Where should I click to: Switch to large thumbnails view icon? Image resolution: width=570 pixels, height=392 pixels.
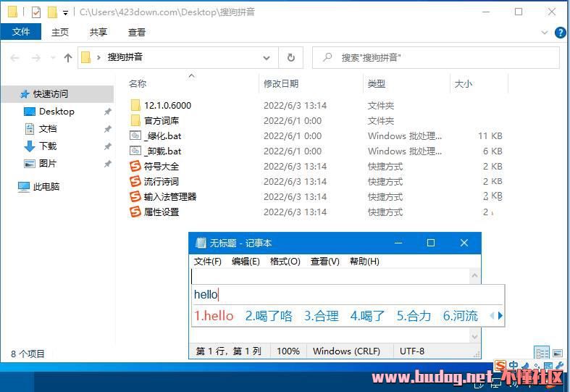556,353
